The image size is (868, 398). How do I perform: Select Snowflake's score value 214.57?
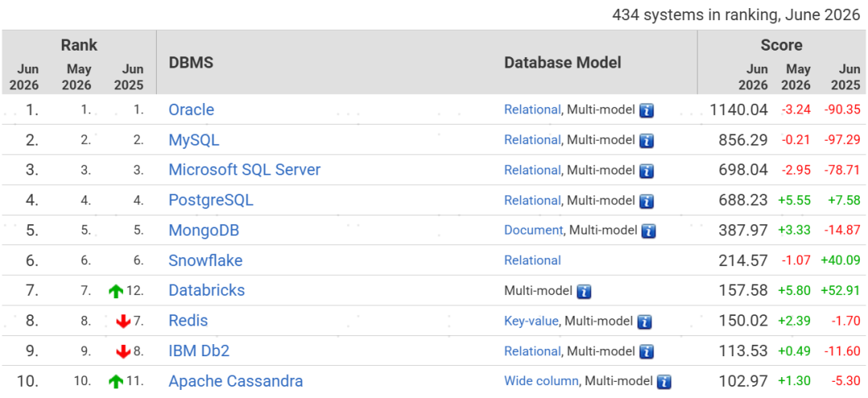(743, 261)
